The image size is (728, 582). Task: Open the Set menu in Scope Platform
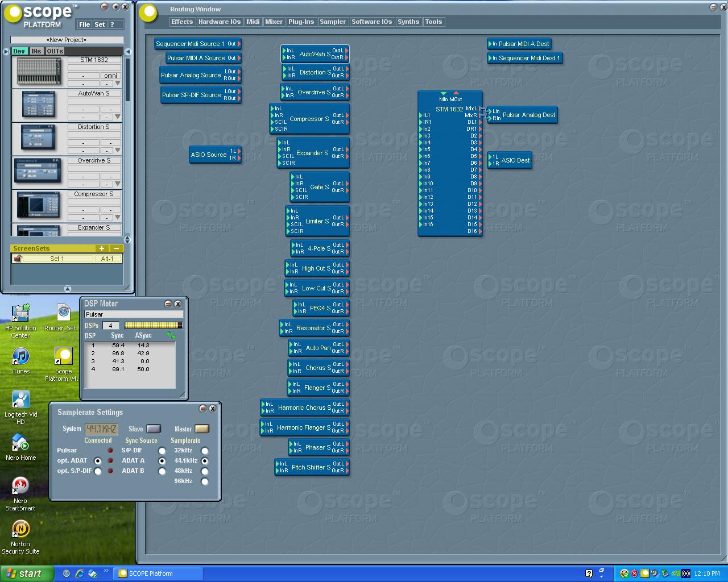point(100,24)
